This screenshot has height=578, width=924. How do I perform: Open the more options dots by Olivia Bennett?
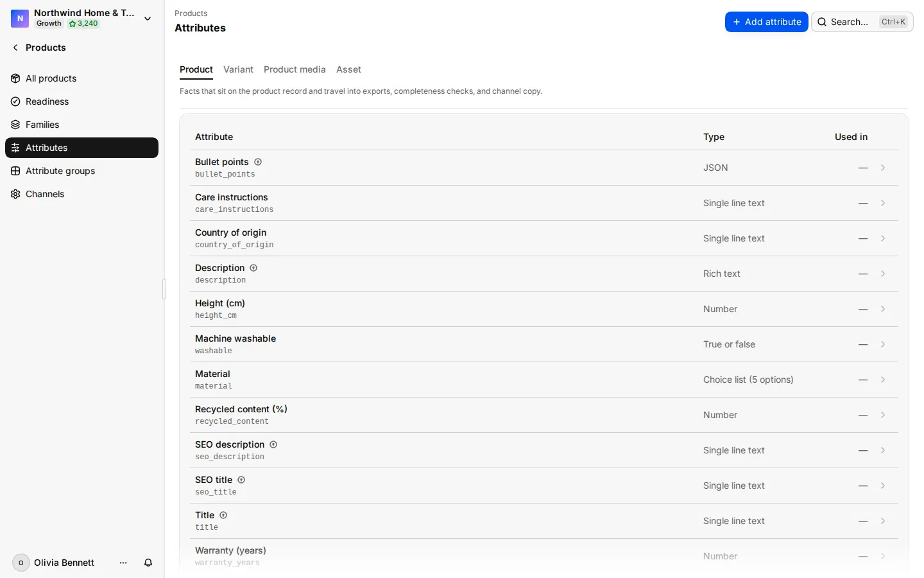[x=123, y=563]
